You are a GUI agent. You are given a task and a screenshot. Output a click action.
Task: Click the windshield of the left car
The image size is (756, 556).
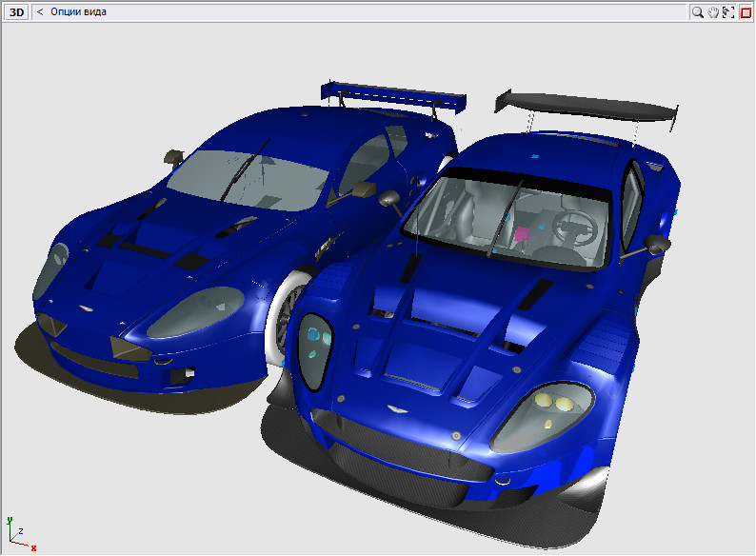(249, 179)
